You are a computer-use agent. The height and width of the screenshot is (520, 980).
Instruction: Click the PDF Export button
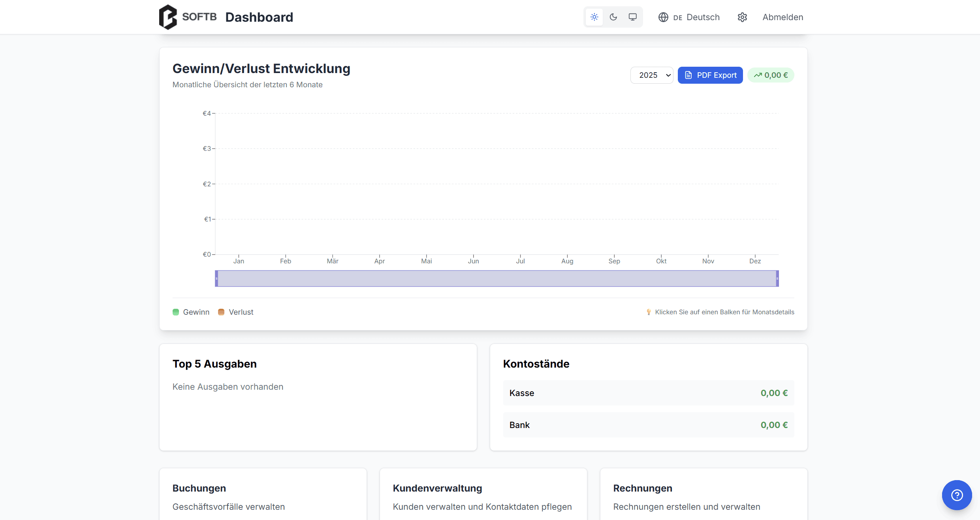coord(710,75)
